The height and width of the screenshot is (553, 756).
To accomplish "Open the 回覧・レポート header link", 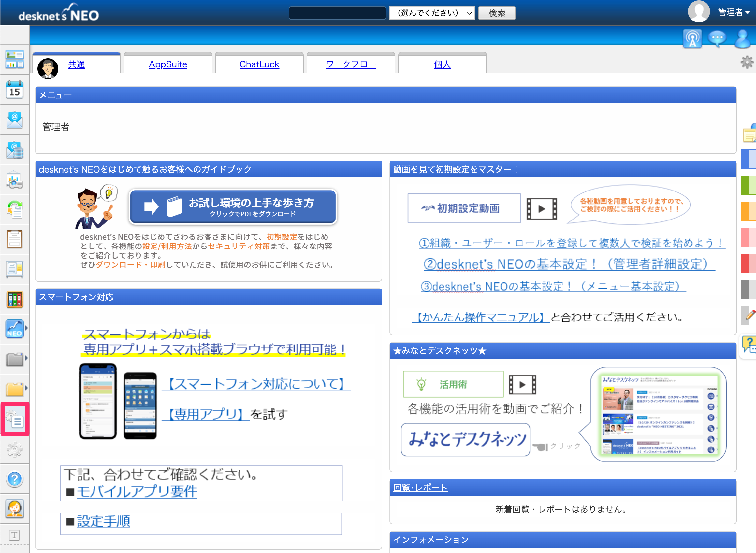I will 420,488.
